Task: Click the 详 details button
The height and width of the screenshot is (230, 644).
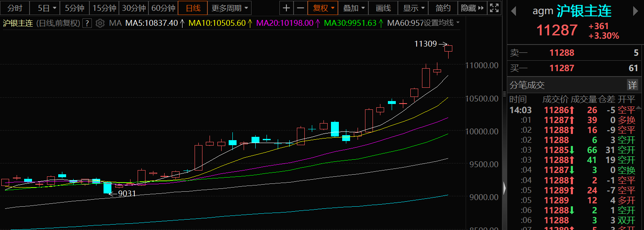Action: [632, 85]
